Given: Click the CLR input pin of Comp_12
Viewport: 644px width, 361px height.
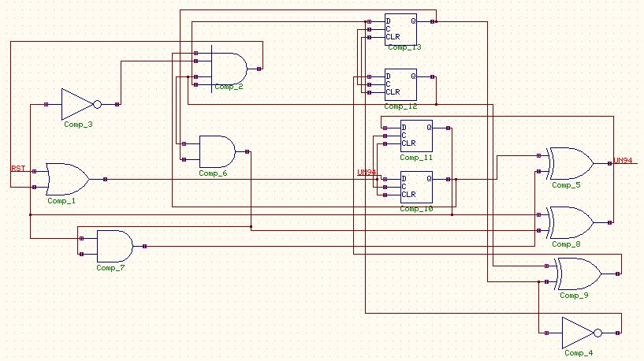Looking at the screenshot, I should click(369, 92).
